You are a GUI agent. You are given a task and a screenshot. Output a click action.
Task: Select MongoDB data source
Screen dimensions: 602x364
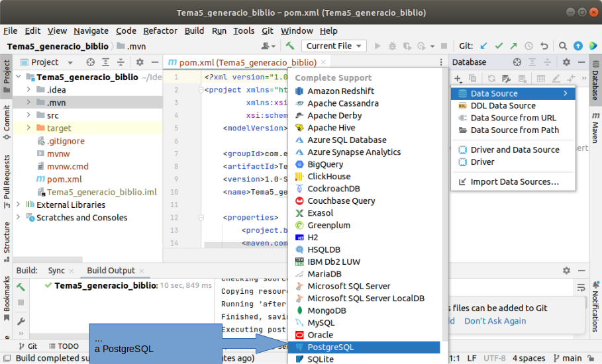point(364,310)
